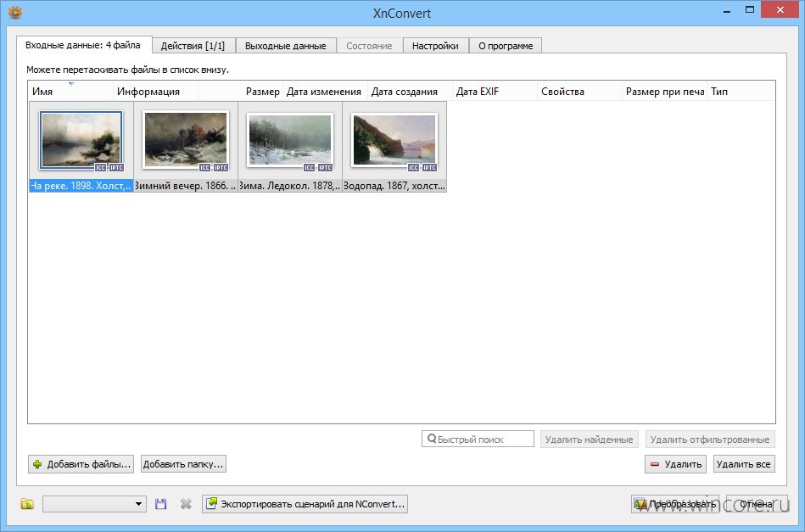805x532 pixels.
Task: Maximize the XnConvert window
Action: 750,9
